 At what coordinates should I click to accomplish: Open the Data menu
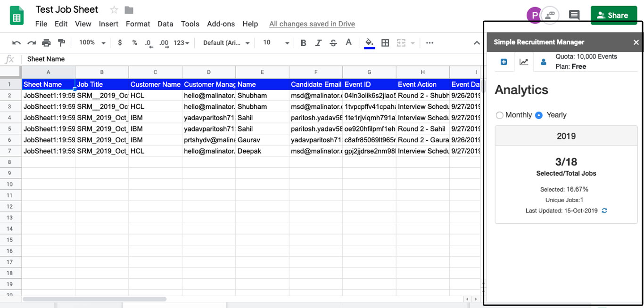tap(165, 24)
